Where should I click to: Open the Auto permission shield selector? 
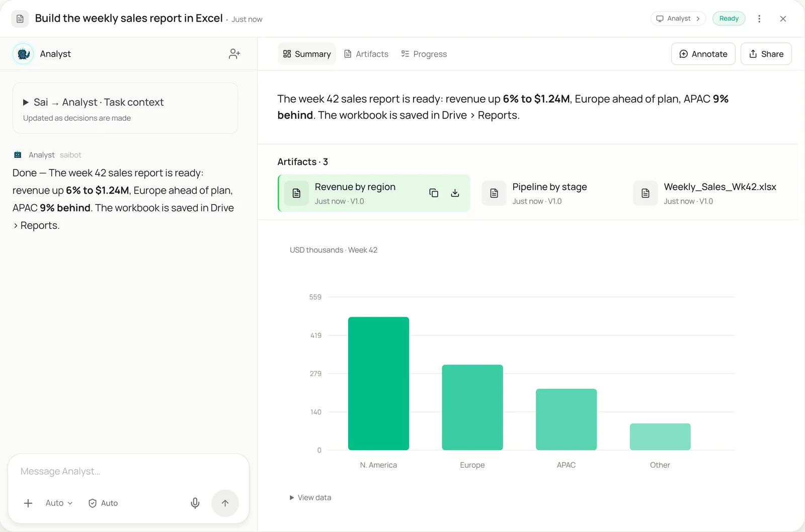103,503
